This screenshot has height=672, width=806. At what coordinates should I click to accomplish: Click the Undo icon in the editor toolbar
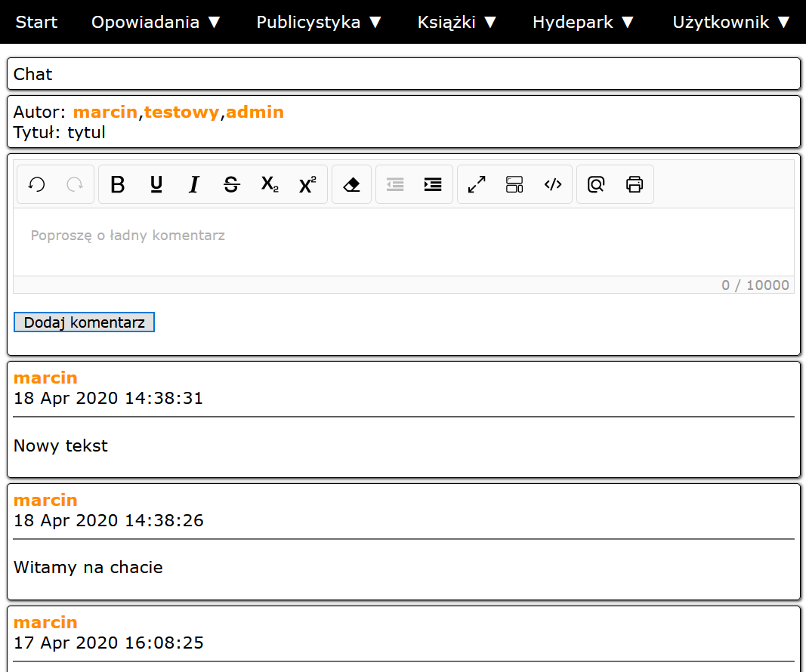click(36, 185)
